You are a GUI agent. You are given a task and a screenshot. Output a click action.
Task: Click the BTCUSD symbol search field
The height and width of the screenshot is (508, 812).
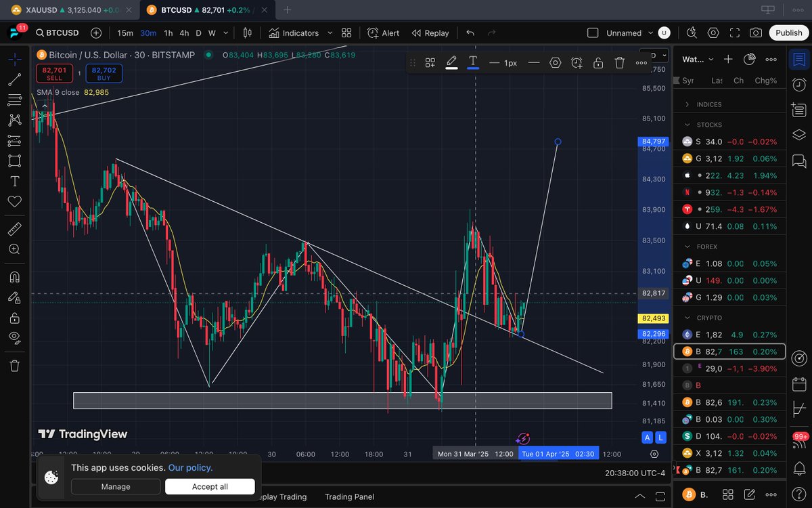[x=58, y=33]
